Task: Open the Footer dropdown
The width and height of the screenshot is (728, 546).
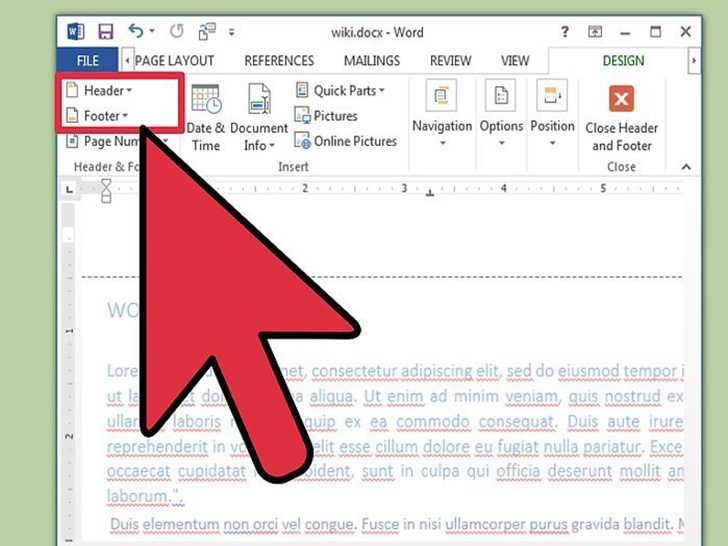Action: (98, 115)
